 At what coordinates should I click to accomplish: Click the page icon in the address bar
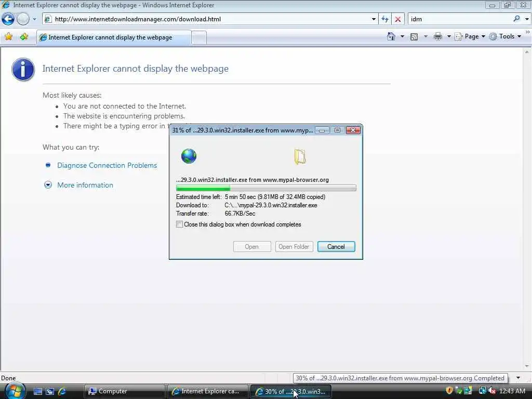click(48, 19)
